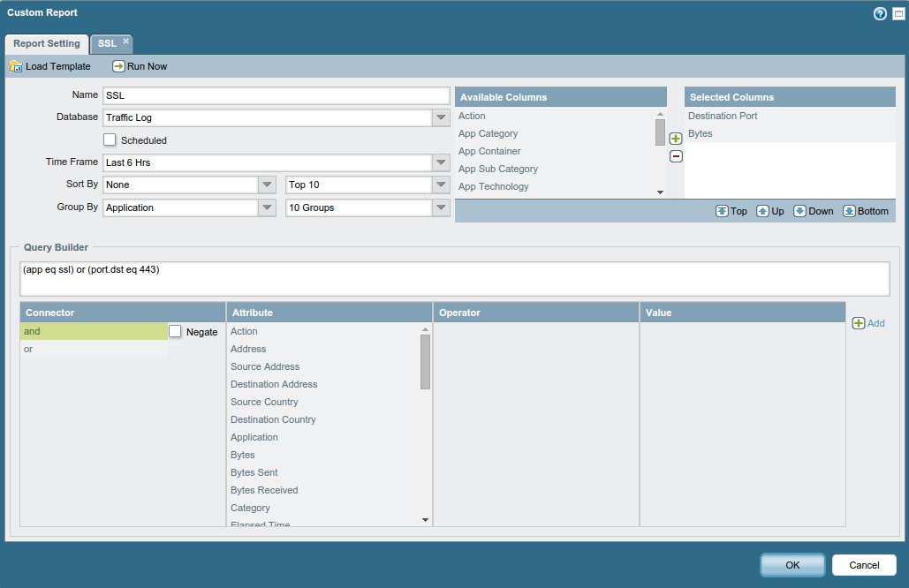Screen dimensions: 909x588
Task: Toggle the Negate checkbox
Action: click(175, 331)
